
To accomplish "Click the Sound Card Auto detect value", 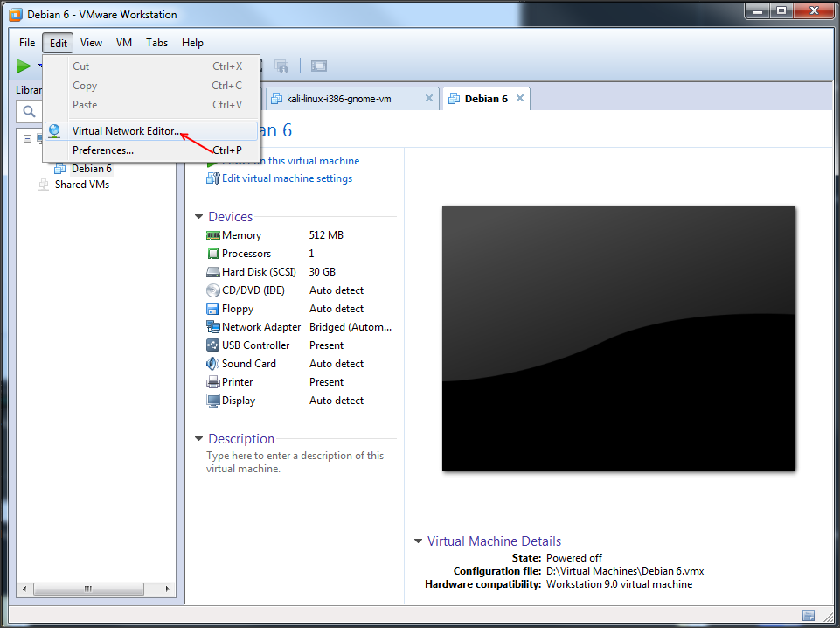I will [337, 364].
